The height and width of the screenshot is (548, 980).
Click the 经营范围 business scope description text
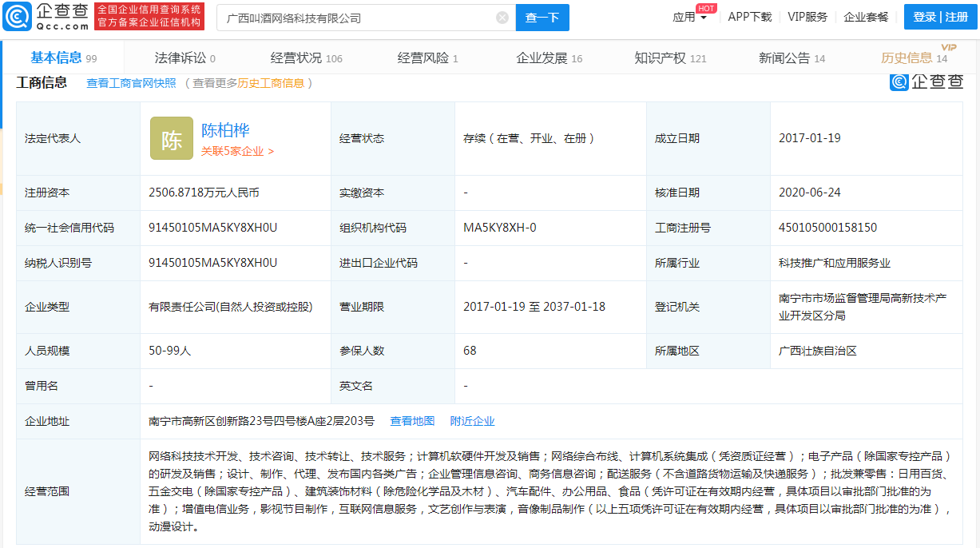pos(551,491)
